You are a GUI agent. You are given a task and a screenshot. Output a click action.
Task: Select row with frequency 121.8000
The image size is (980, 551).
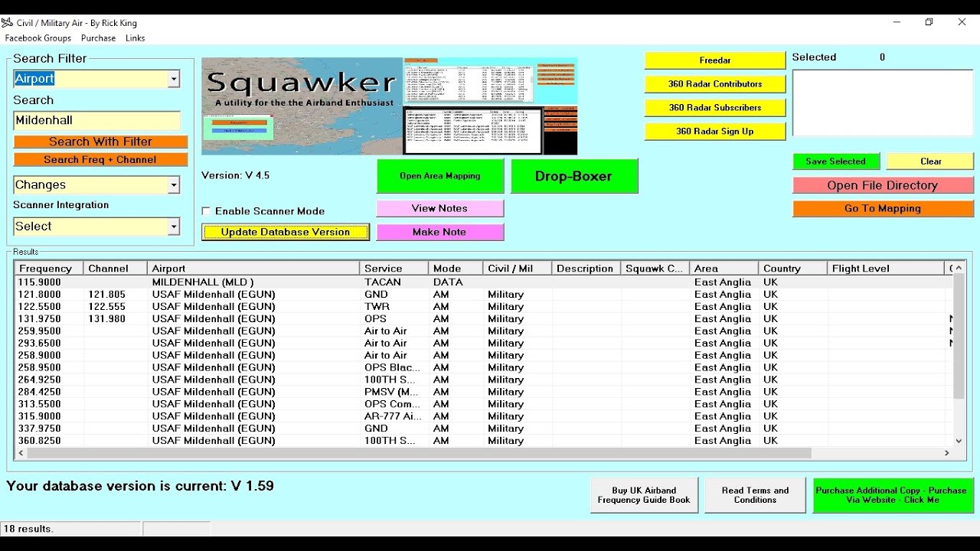click(484, 295)
